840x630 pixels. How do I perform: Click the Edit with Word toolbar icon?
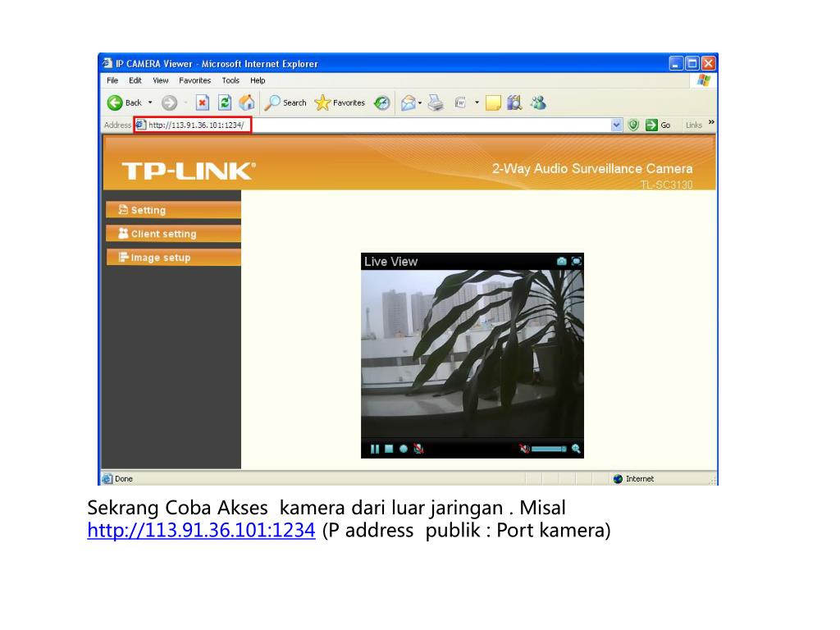pyautogui.click(x=460, y=103)
